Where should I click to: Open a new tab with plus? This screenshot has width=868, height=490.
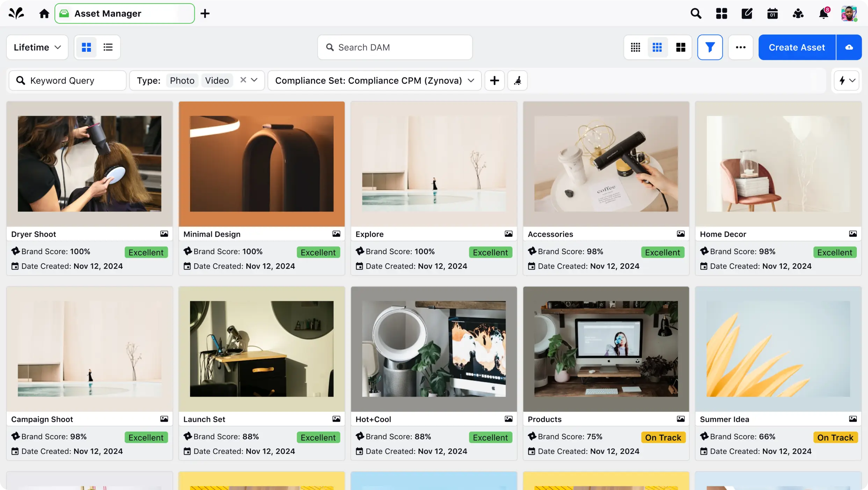(x=205, y=14)
